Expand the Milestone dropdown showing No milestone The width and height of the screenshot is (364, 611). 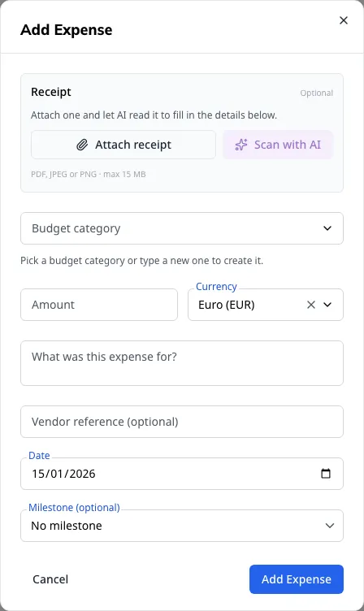click(x=182, y=526)
